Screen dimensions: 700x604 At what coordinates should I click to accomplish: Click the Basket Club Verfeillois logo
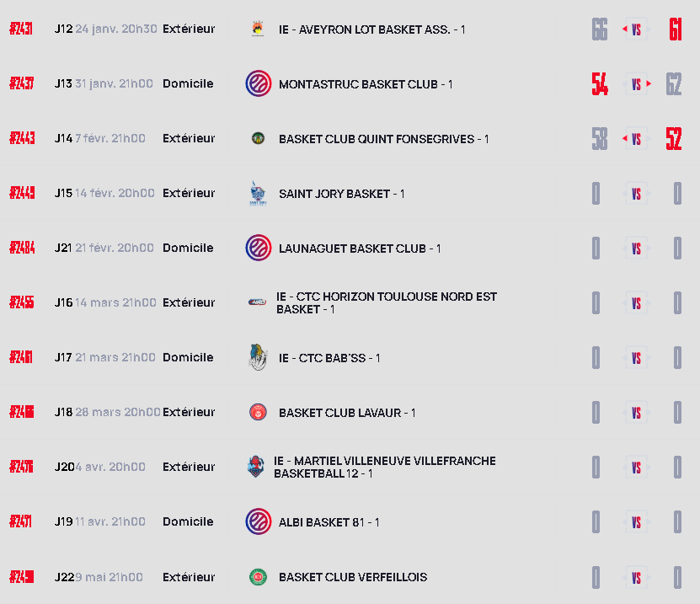[x=258, y=577]
